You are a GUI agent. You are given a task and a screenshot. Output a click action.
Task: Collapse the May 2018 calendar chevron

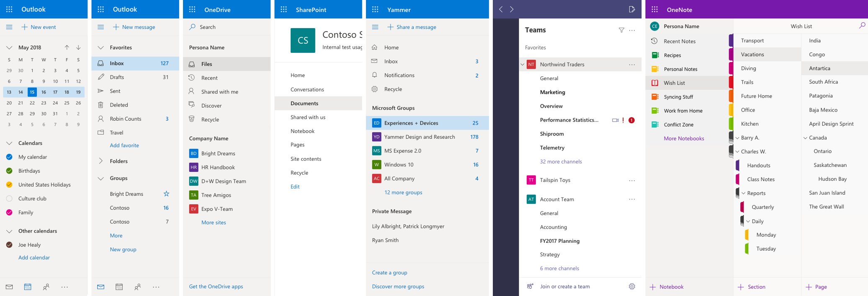pyautogui.click(x=9, y=47)
